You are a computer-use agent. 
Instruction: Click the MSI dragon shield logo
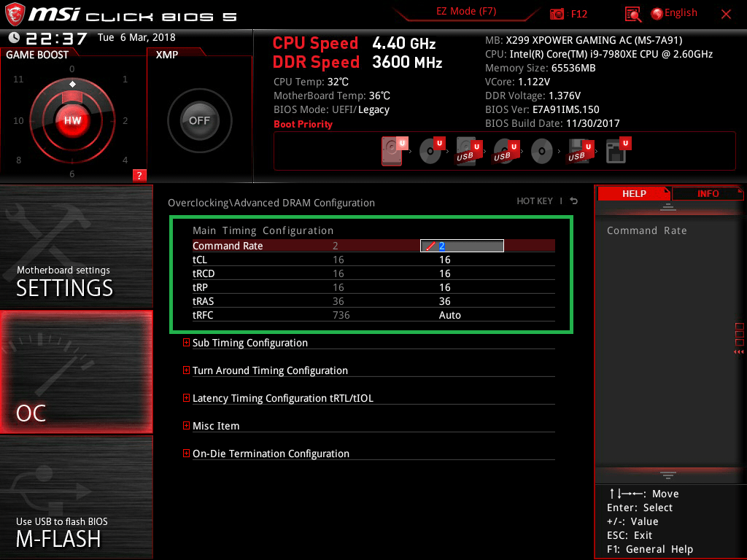tap(15, 15)
